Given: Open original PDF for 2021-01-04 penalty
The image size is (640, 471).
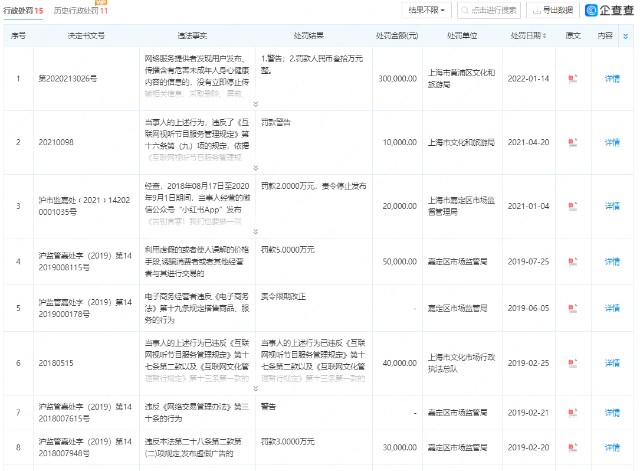Looking at the screenshot, I should click(572, 206).
